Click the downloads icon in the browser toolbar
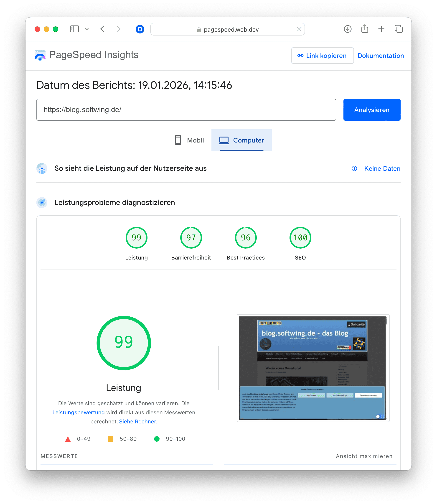This screenshot has width=437, height=504. [348, 29]
